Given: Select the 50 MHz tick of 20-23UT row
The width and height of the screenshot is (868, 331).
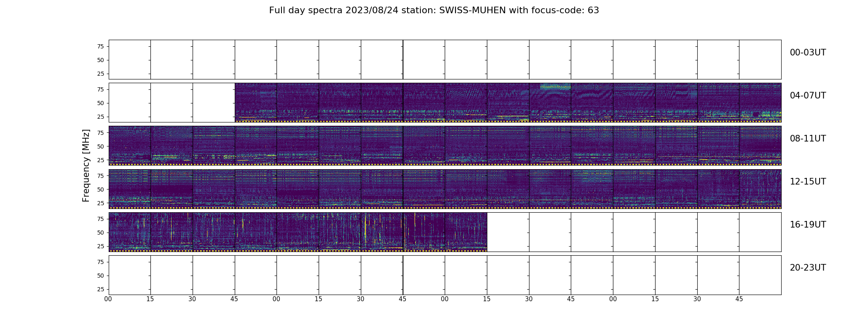Looking at the screenshot, I should pos(100,276).
